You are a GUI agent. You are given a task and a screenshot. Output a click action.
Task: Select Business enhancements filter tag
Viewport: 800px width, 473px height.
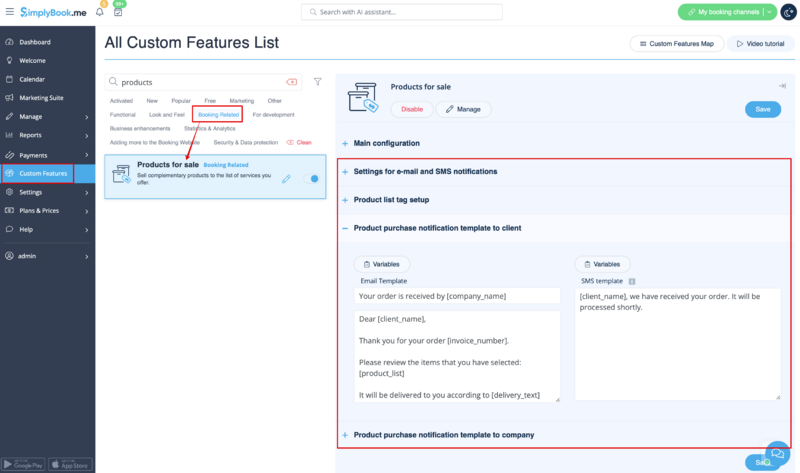pyautogui.click(x=140, y=129)
